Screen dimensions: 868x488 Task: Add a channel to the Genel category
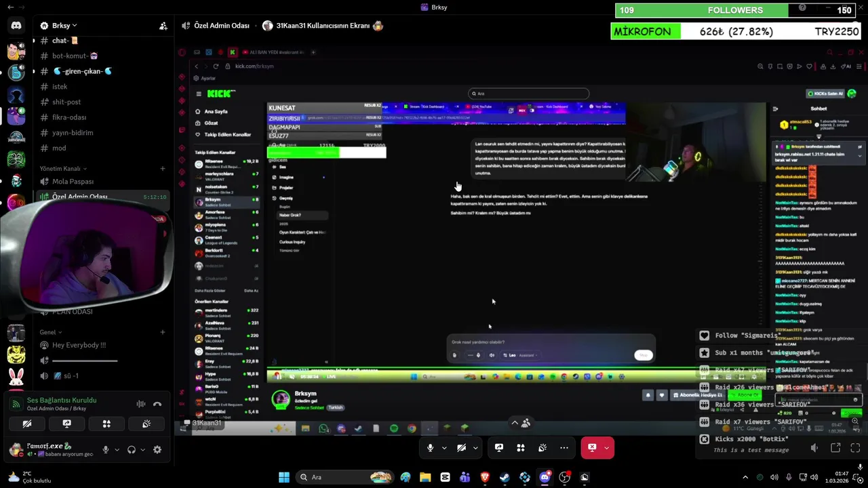163,332
